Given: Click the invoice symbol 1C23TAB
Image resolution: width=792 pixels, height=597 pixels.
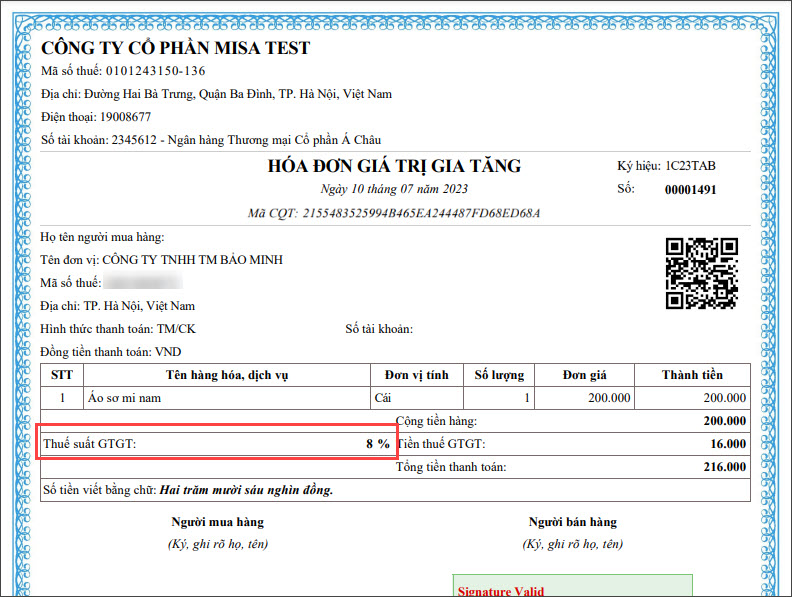Looking at the screenshot, I should tap(691, 166).
